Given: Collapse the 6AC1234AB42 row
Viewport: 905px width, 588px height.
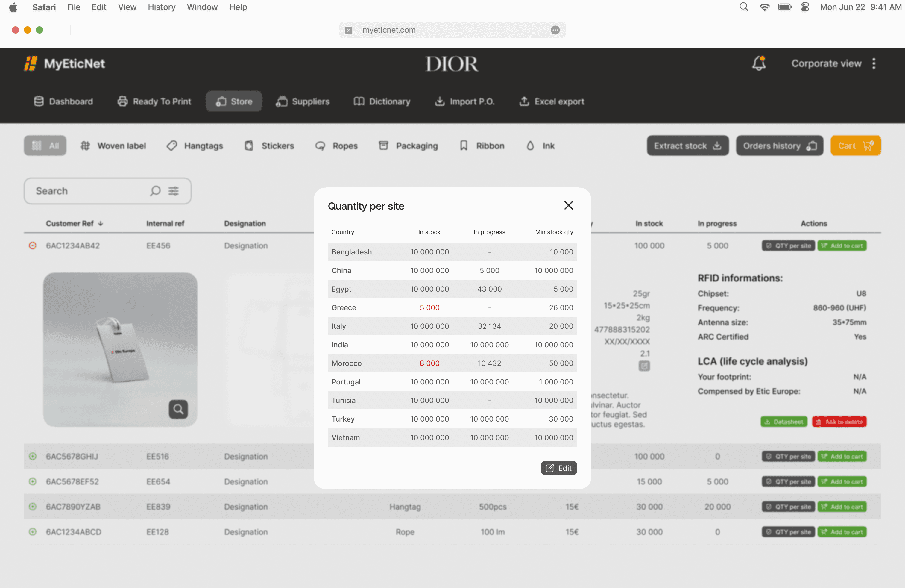Looking at the screenshot, I should (33, 246).
